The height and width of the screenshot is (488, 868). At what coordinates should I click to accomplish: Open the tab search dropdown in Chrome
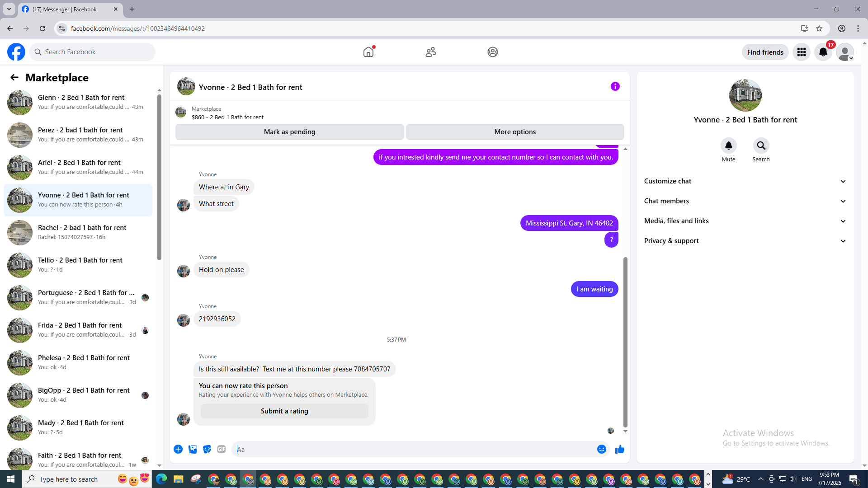[9, 9]
